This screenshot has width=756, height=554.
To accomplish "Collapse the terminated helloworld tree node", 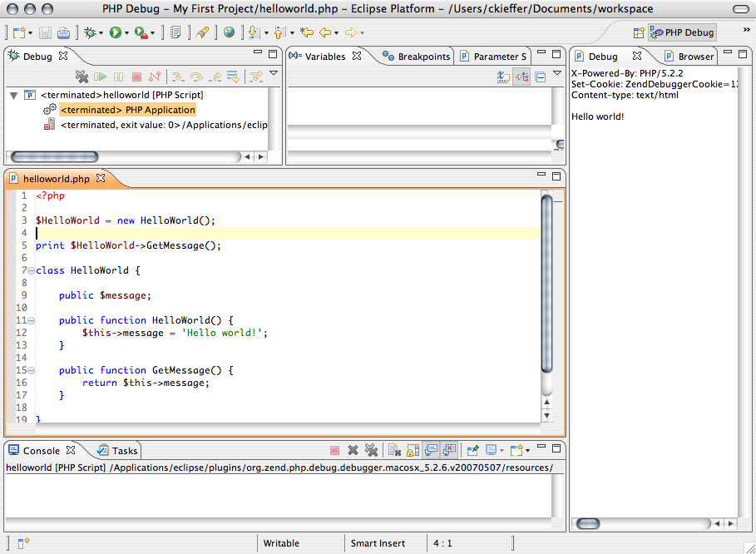I will 14,96.
